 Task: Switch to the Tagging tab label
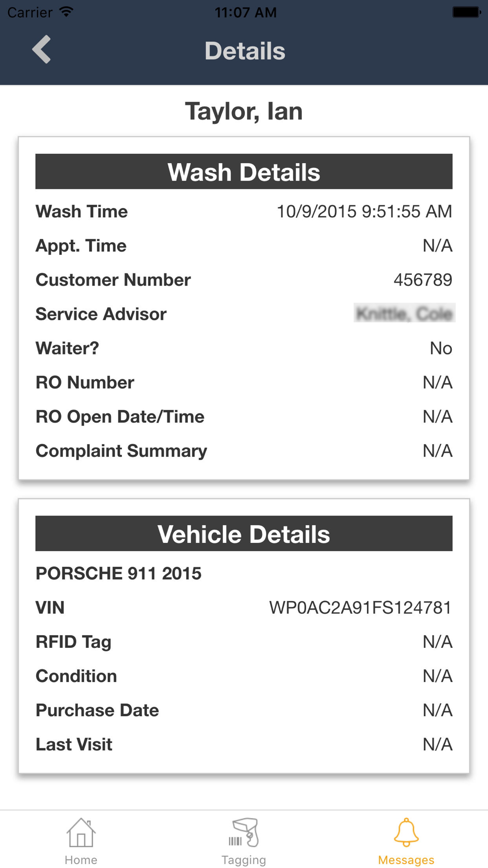(x=244, y=860)
